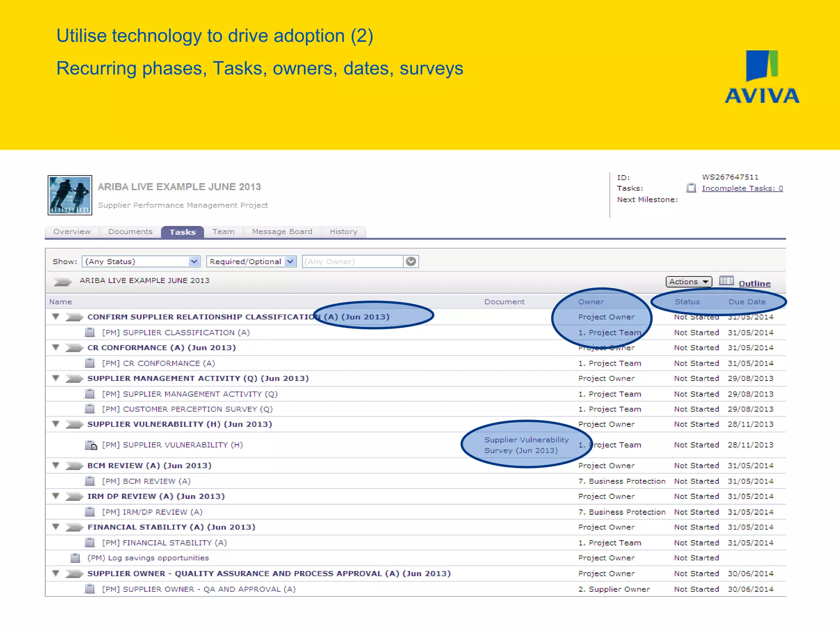Click the 2. Supplier Owner cell

(x=614, y=589)
